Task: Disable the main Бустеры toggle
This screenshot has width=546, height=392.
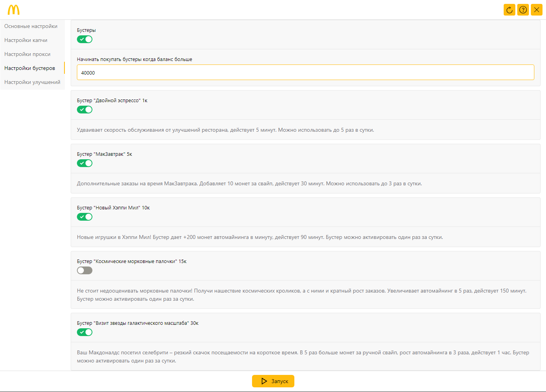Action: click(85, 39)
